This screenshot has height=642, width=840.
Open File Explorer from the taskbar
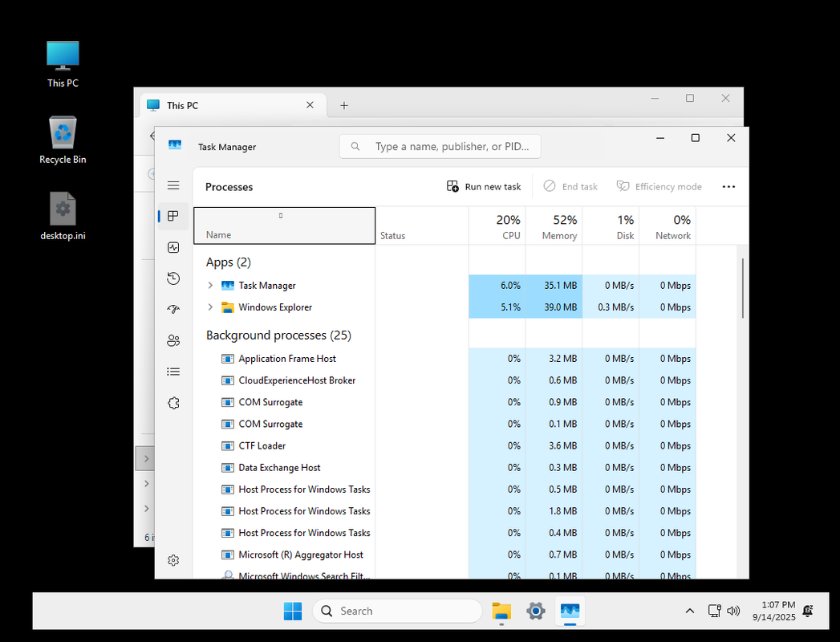(x=501, y=611)
